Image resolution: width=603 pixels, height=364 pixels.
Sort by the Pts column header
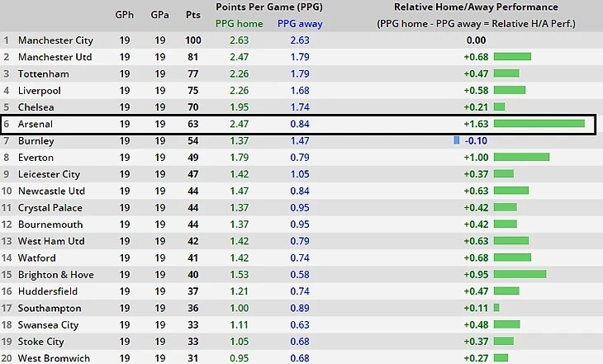pos(193,15)
